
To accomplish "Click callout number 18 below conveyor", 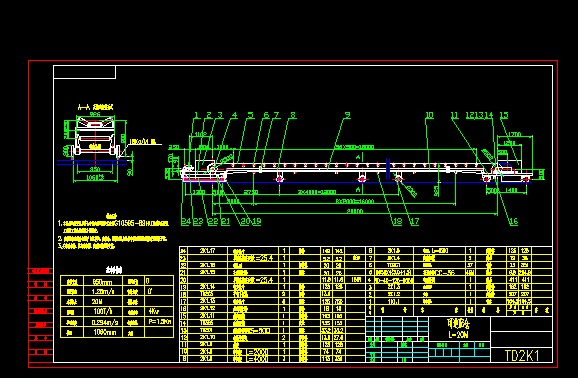I will tap(397, 221).
